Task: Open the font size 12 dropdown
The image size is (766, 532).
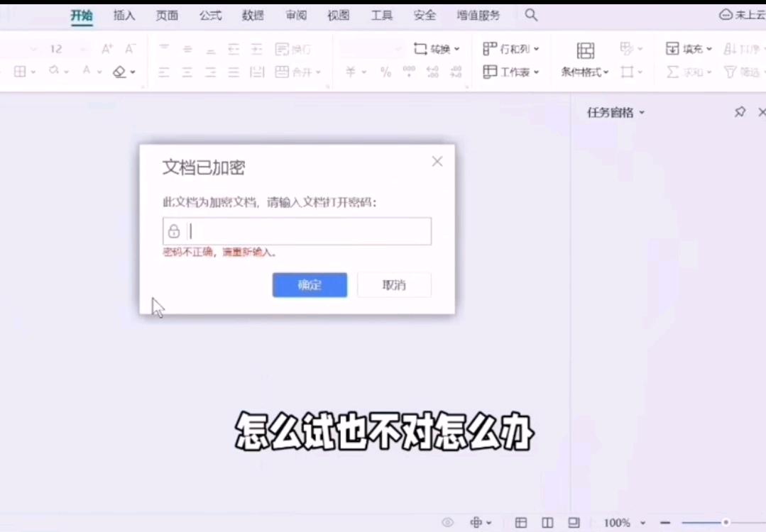Action: (x=82, y=49)
